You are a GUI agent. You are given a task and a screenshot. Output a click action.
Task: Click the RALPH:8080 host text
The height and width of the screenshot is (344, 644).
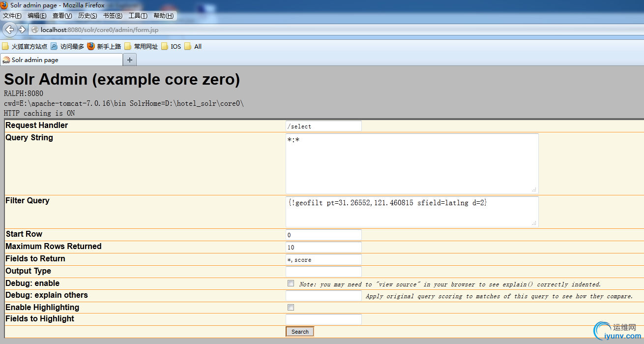[24, 94]
